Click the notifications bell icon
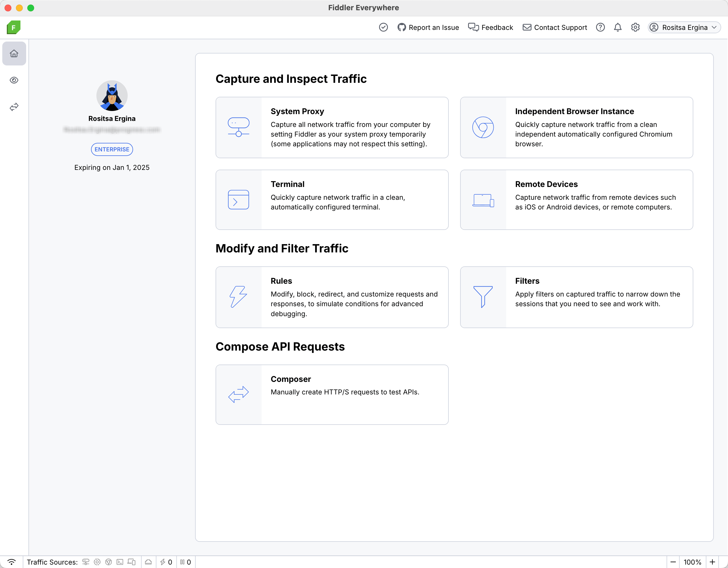The width and height of the screenshot is (728, 568). 617,27
